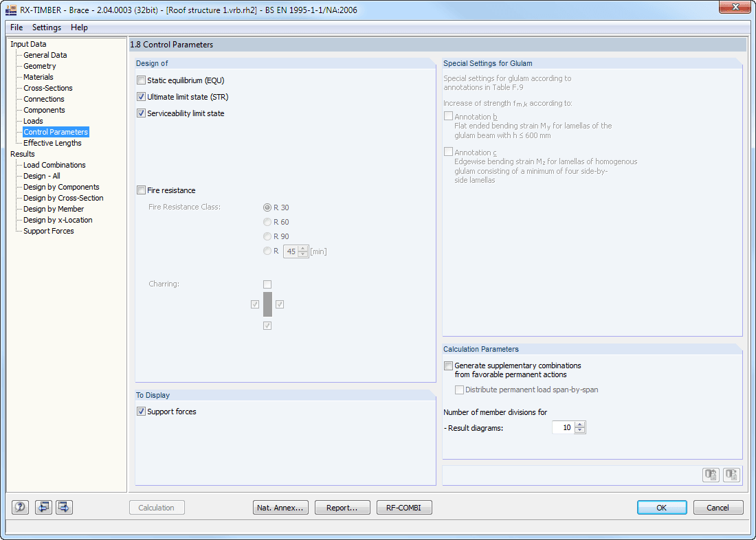Enable the Fire resistance checkbox
This screenshot has width=756, height=540.
(x=141, y=190)
